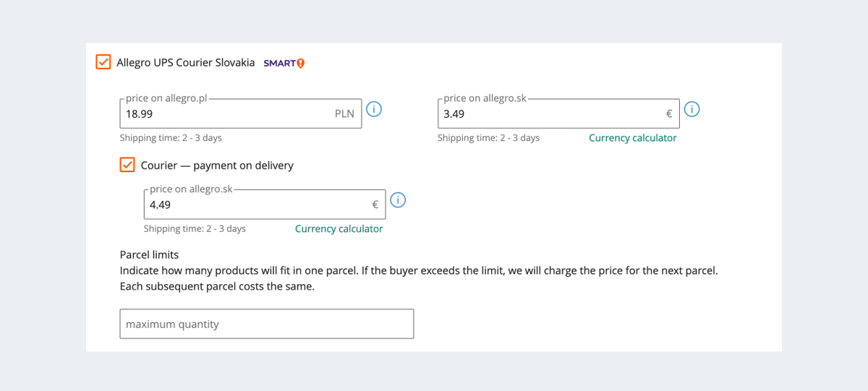
Task: Click Allegro UPS Courier Slovakia label
Action: click(186, 63)
